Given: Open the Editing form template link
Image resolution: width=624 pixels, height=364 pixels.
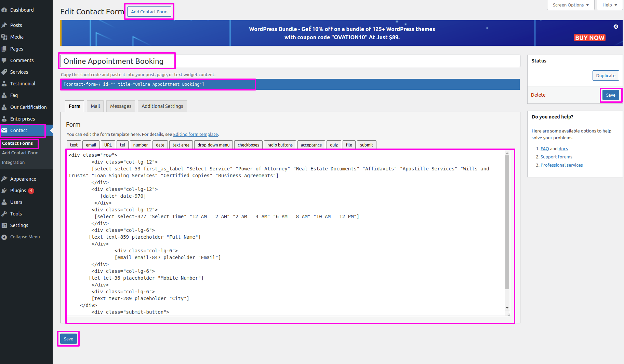Looking at the screenshot, I should [195, 135].
